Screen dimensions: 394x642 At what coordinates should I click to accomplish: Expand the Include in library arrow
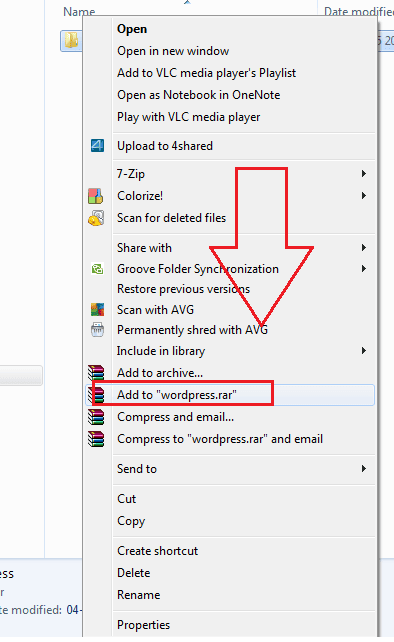click(x=364, y=350)
